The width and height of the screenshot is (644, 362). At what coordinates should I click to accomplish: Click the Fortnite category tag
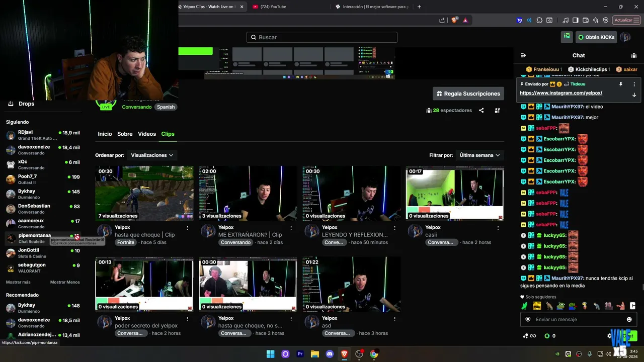[126, 242]
